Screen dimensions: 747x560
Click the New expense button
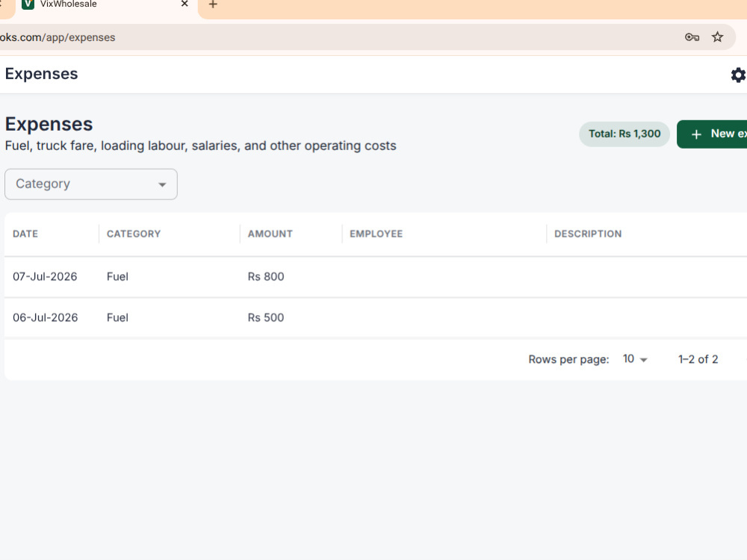(x=712, y=134)
